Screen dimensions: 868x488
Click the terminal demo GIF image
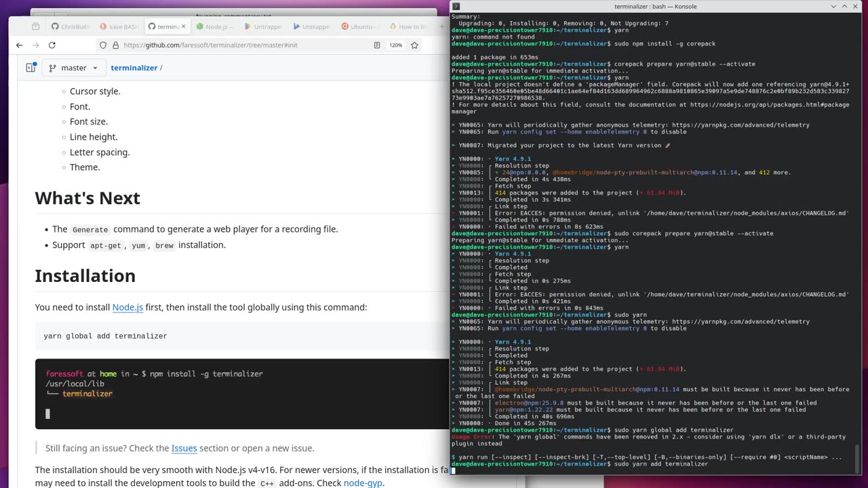coord(242,394)
